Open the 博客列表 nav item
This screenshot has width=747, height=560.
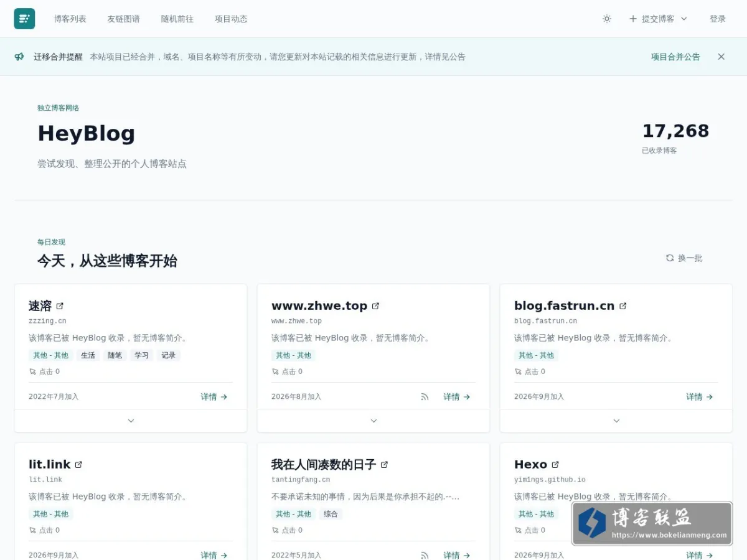[x=70, y=19]
